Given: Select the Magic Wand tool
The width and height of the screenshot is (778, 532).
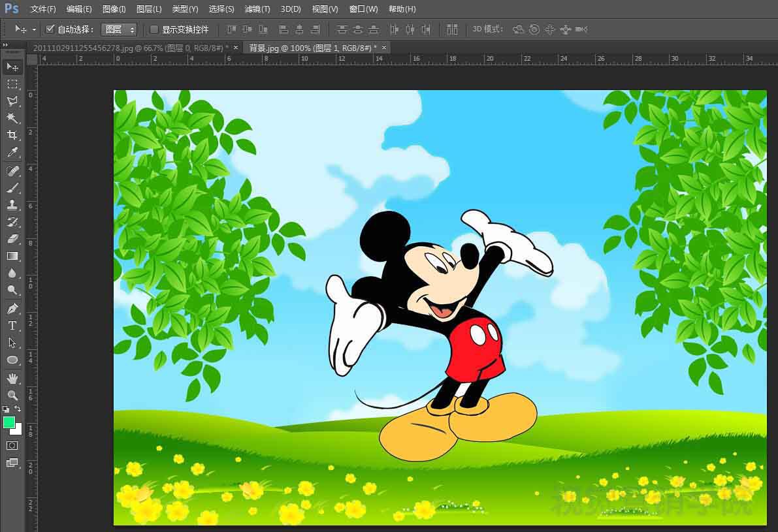Looking at the screenshot, I should tap(12, 118).
